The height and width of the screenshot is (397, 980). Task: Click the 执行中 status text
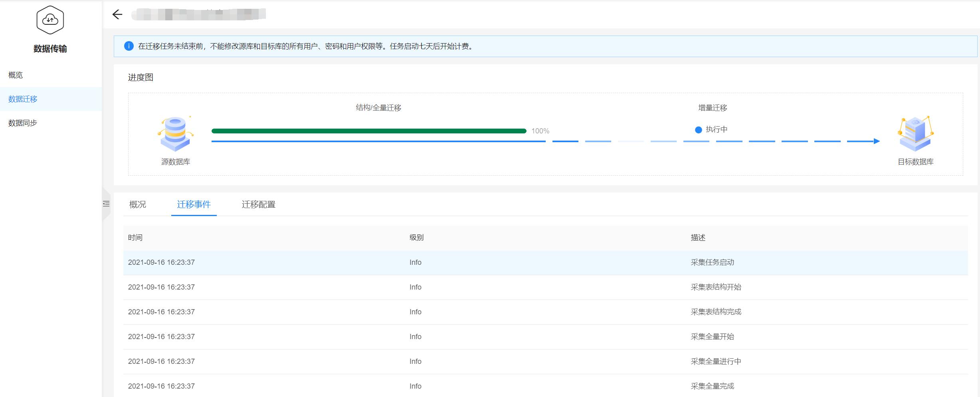pos(717,129)
